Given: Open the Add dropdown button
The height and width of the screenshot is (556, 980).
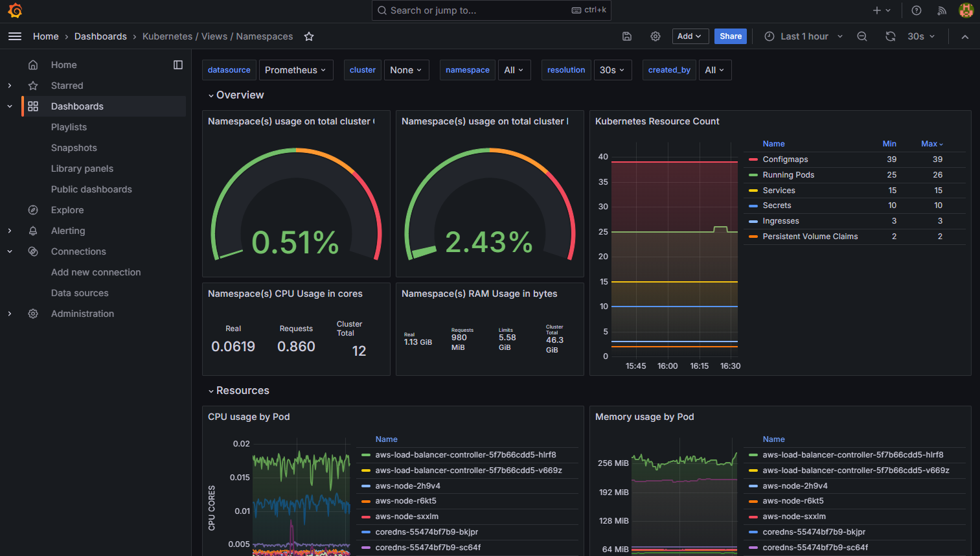Looking at the screenshot, I should [690, 36].
